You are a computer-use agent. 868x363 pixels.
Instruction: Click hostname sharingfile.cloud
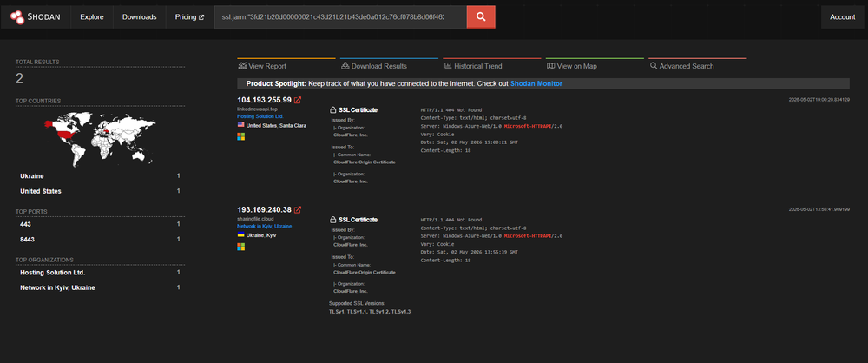point(255,219)
